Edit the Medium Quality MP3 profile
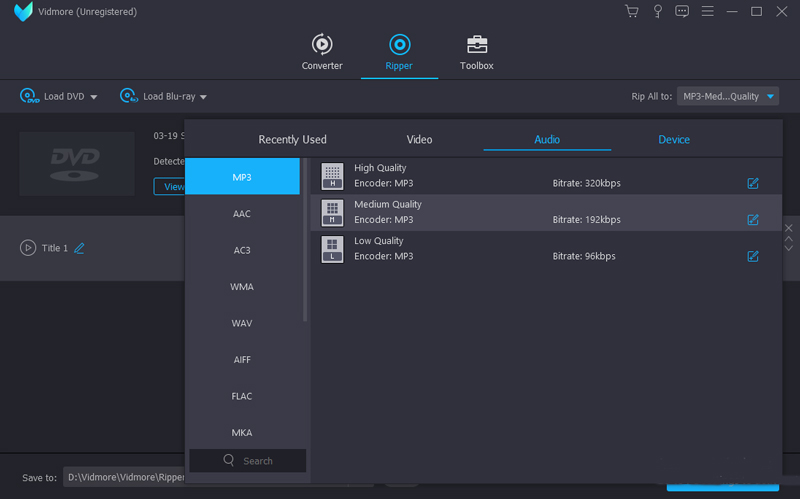800x499 pixels. [753, 220]
